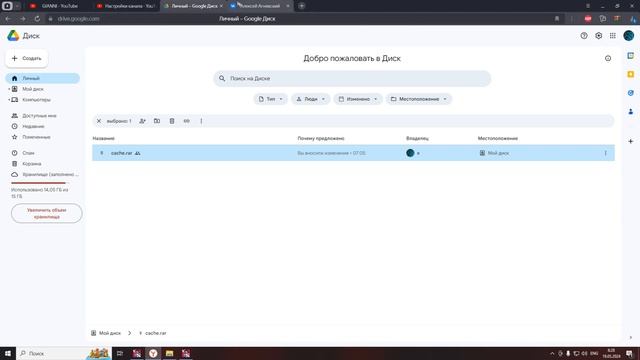Open the settings gear icon
The width and height of the screenshot is (640, 360).
click(598, 36)
